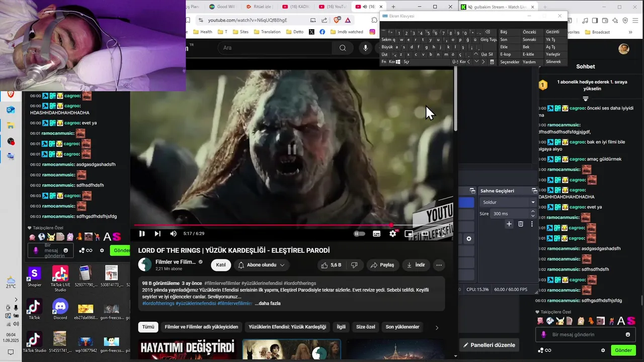Click the İndir download button
Screen dimensions: 644x362
[416, 265]
